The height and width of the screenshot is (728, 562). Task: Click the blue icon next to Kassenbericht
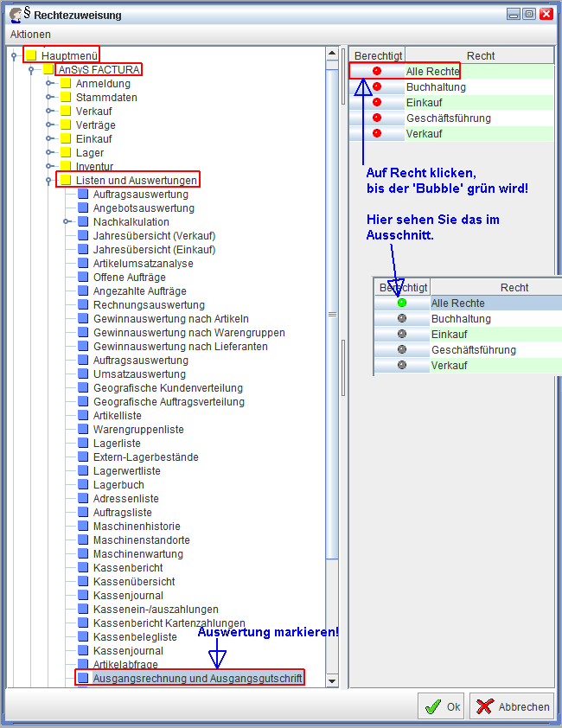[83, 568]
